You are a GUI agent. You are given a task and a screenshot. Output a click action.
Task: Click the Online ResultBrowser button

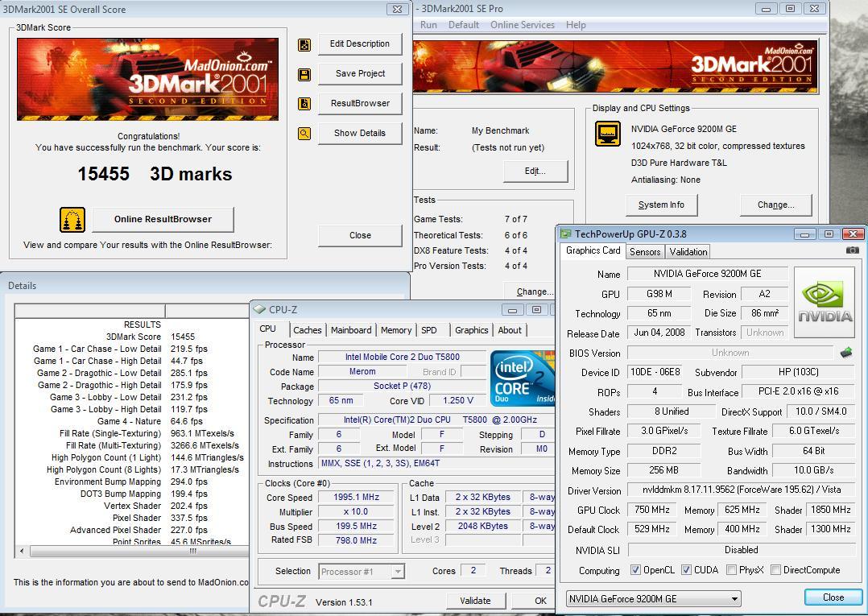click(163, 219)
